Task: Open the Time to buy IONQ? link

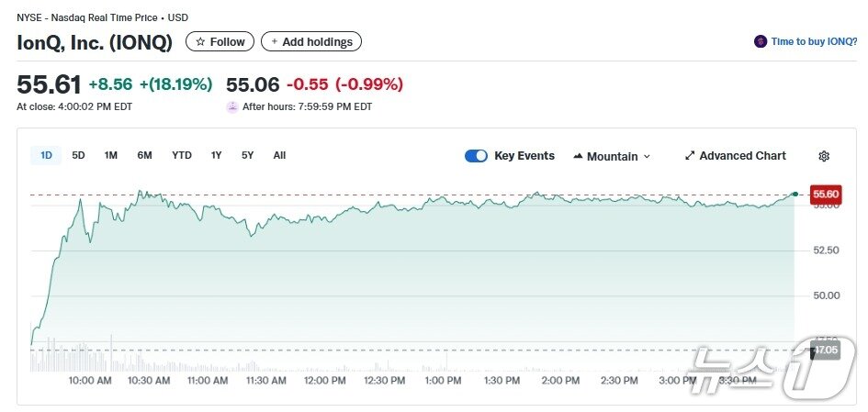Action: coord(814,41)
